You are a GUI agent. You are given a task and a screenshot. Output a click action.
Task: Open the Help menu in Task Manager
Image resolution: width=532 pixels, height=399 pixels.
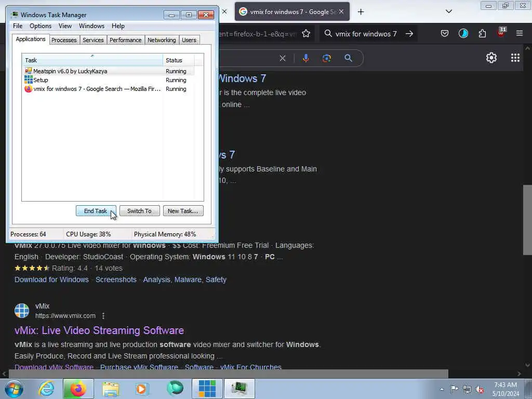pos(118,26)
